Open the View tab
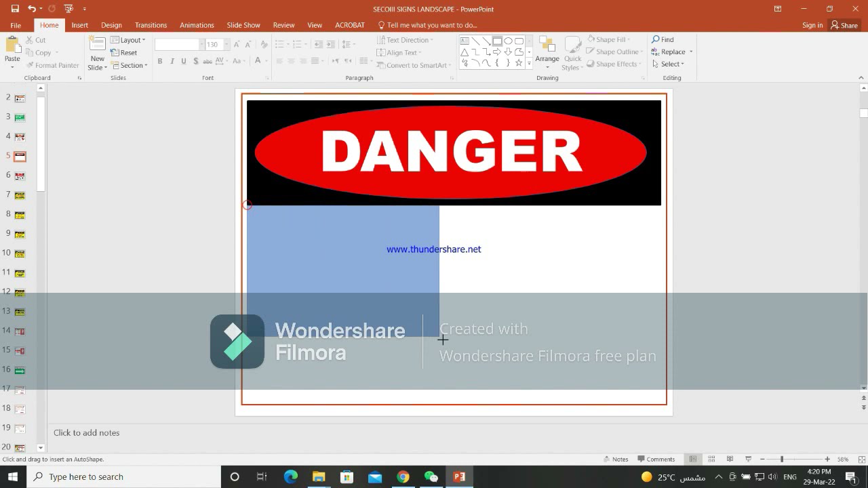Viewport: 868px width, 488px height. point(315,25)
